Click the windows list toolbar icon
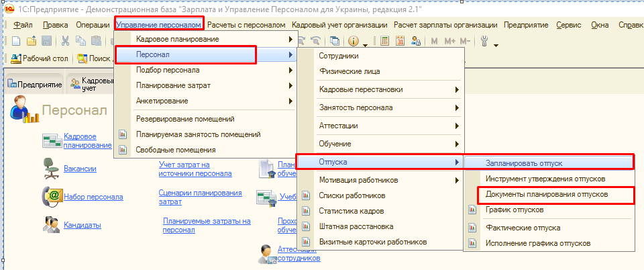644x270 pixels. pyautogui.click(x=335, y=41)
